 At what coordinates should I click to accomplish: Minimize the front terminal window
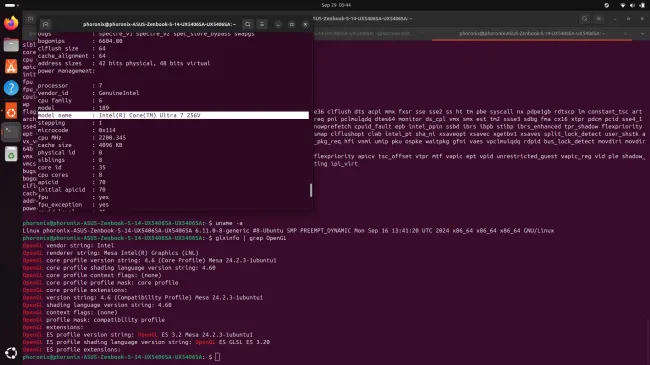278,24
